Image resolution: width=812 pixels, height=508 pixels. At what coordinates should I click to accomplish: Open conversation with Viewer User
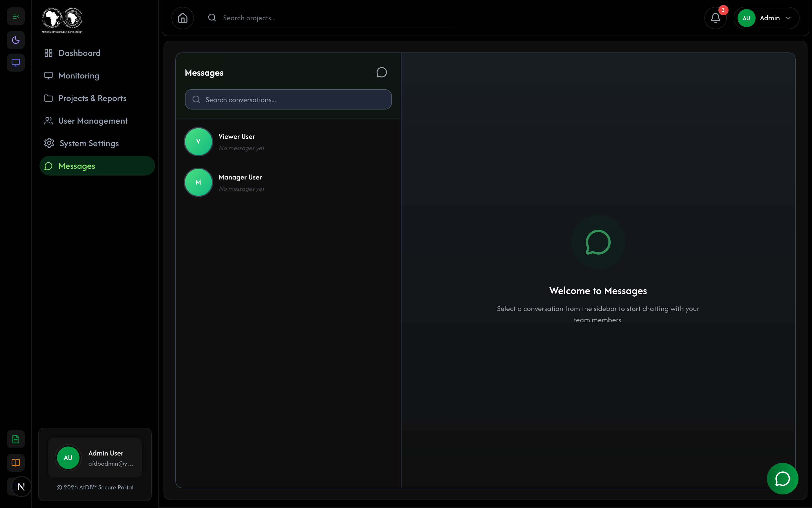click(x=288, y=142)
